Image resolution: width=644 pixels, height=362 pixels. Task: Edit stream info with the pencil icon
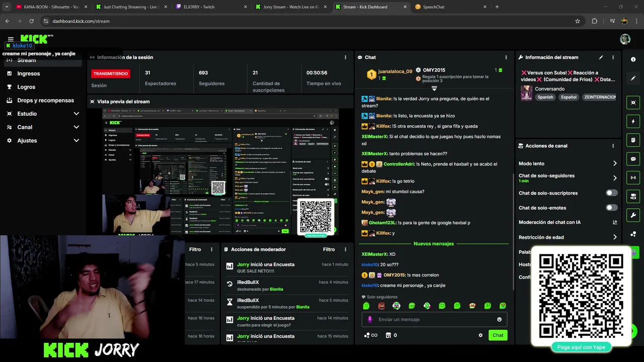[x=601, y=57]
